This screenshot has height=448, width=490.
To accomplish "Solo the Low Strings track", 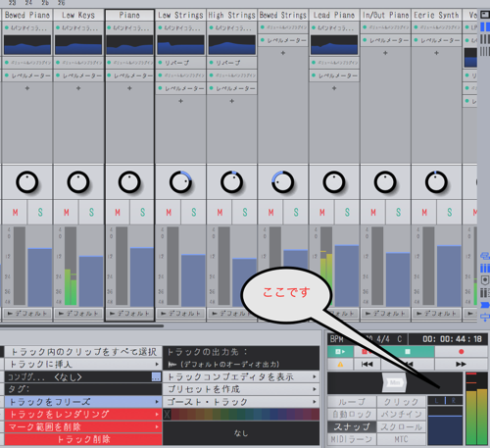I will click(194, 213).
